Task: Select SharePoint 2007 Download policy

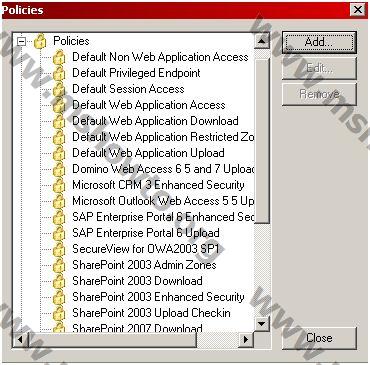Action: (137, 328)
